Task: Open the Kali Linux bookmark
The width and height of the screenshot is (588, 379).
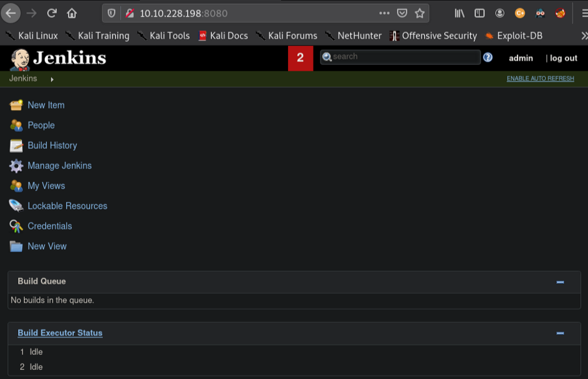Action: tap(32, 36)
